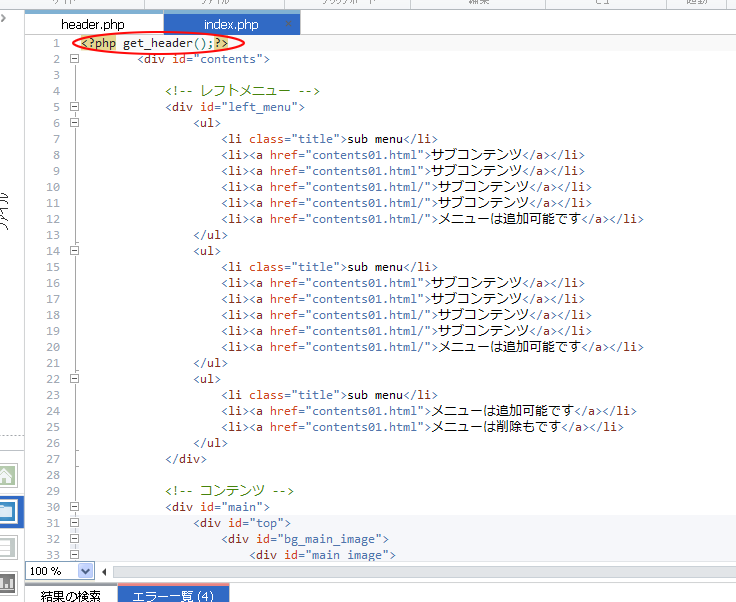Collapse the div id="left_menu" block
The height and width of the screenshot is (602, 736).
(74, 107)
